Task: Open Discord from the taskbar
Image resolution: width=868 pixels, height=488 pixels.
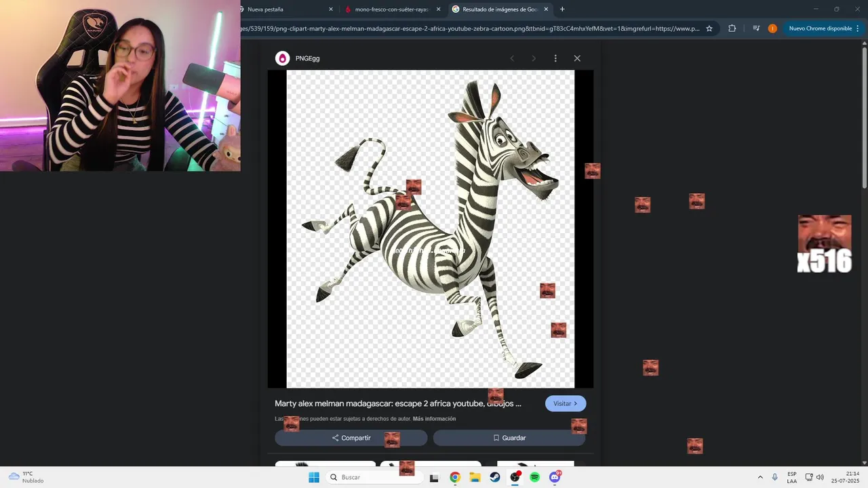Action: pos(555,477)
